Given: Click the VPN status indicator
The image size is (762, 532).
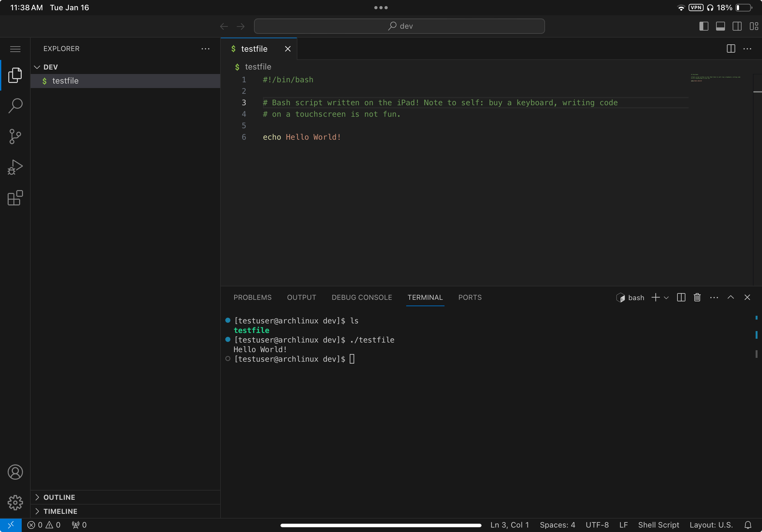Looking at the screenshot, I should point(696,8).
